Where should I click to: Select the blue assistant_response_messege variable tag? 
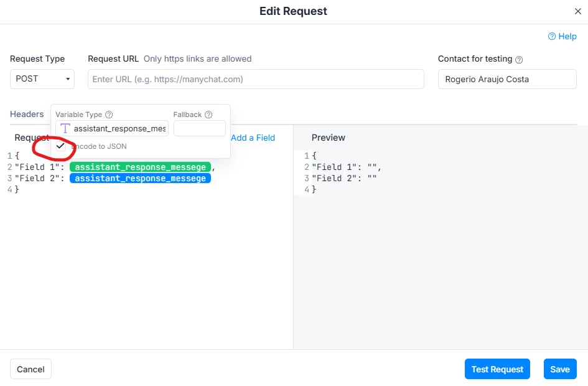140,178
